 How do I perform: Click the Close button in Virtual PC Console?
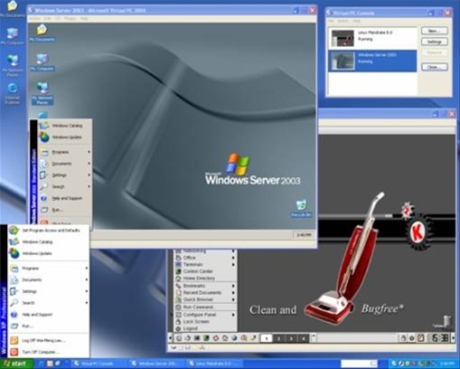coord(434,67)
